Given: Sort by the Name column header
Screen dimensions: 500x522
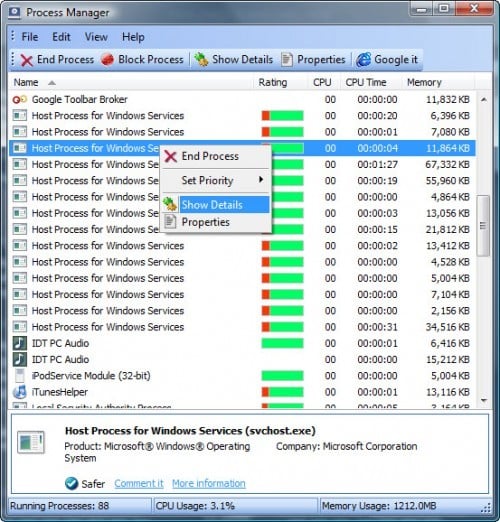Looking at the screenshot, I should (131, 82).
